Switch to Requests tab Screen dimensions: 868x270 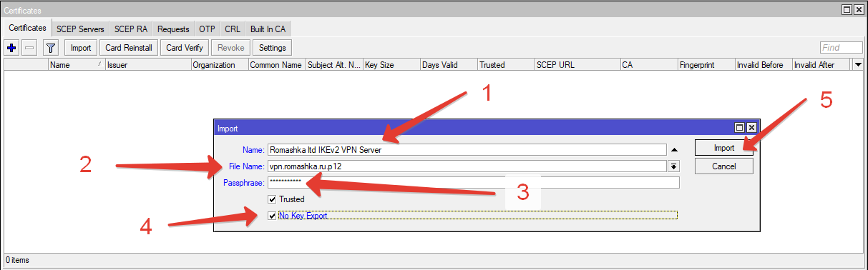(174, 29)
